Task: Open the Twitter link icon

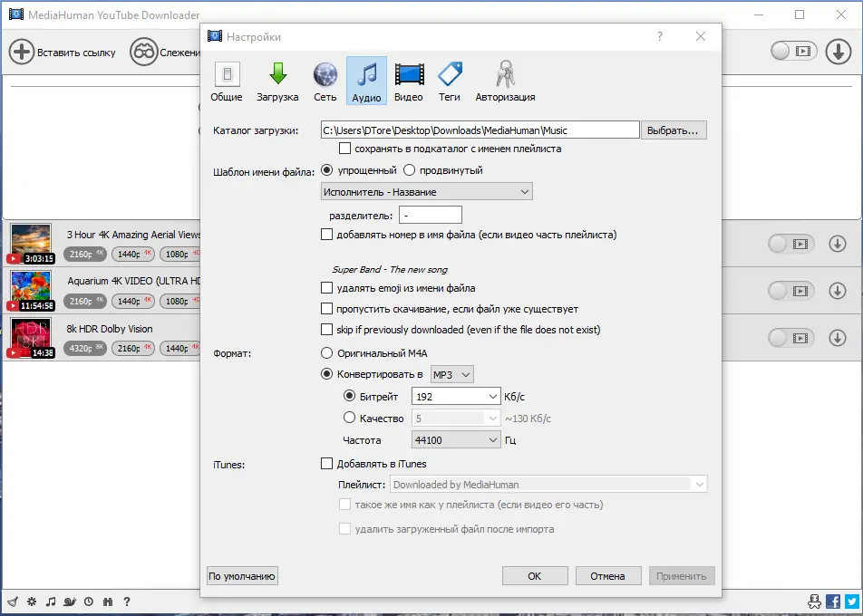Action: pyautogui.click(x=851, y=602)
